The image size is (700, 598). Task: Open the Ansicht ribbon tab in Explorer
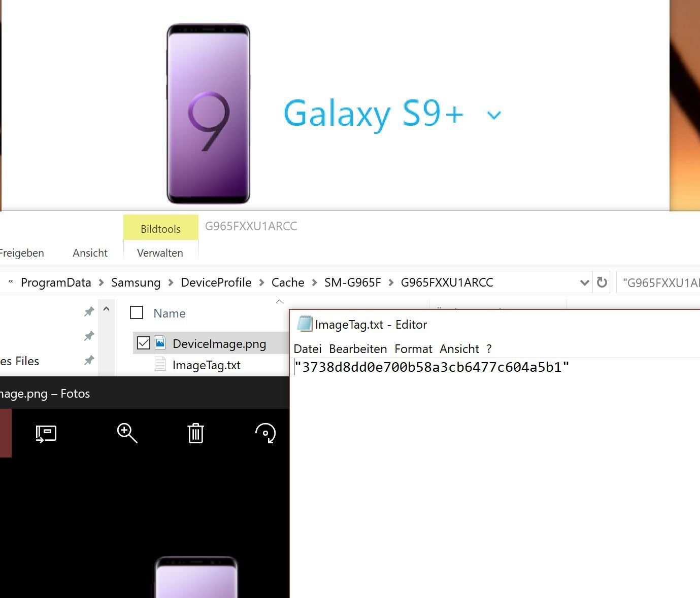pos(90,253)
